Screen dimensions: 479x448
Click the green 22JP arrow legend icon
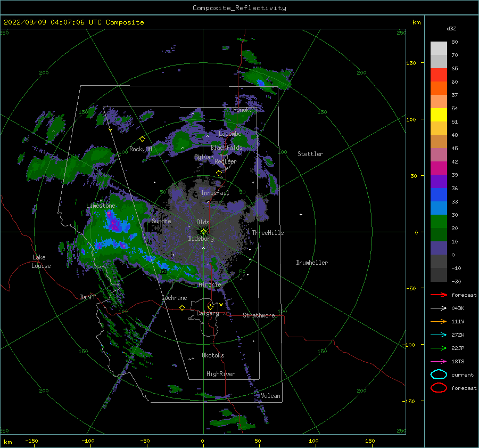[x=439, y=348]
